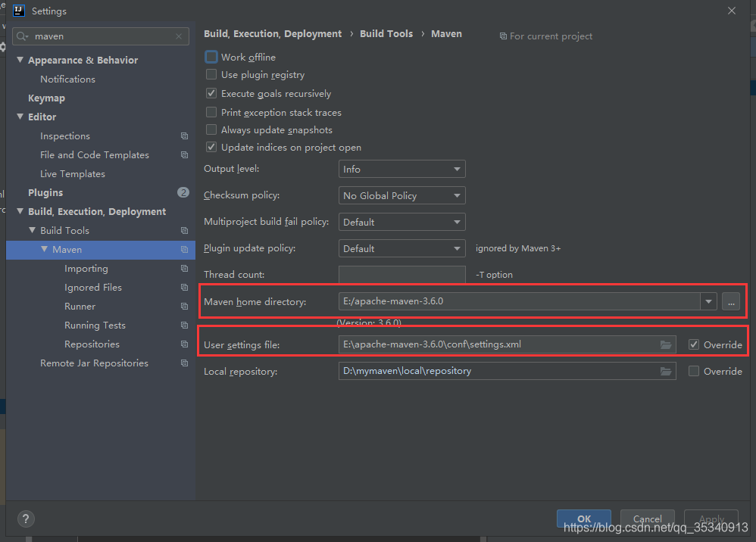Enable Always update snapshots checkbox

tap(211, 129)
